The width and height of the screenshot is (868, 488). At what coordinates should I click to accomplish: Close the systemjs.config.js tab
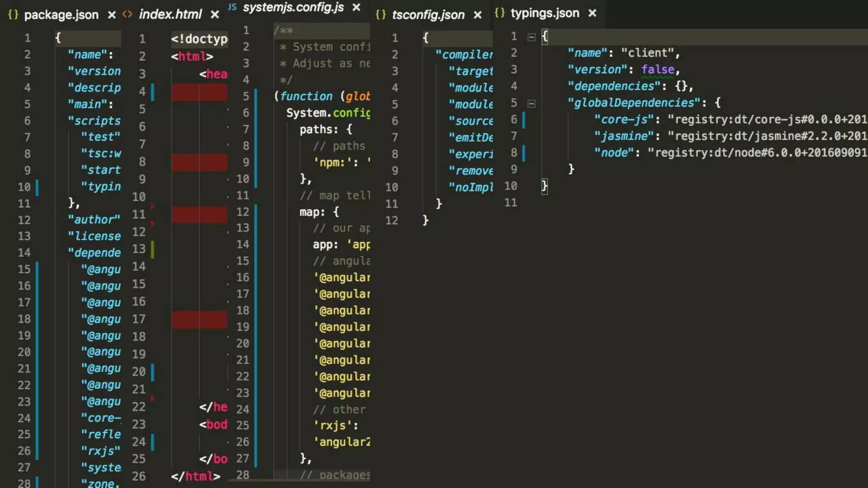click(356, 7)
